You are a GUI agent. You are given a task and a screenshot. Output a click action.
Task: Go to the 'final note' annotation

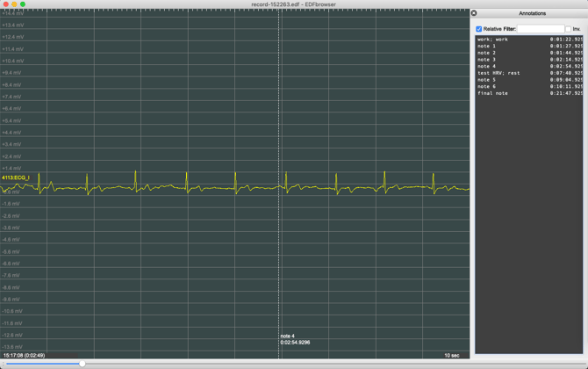pos(493,93)
